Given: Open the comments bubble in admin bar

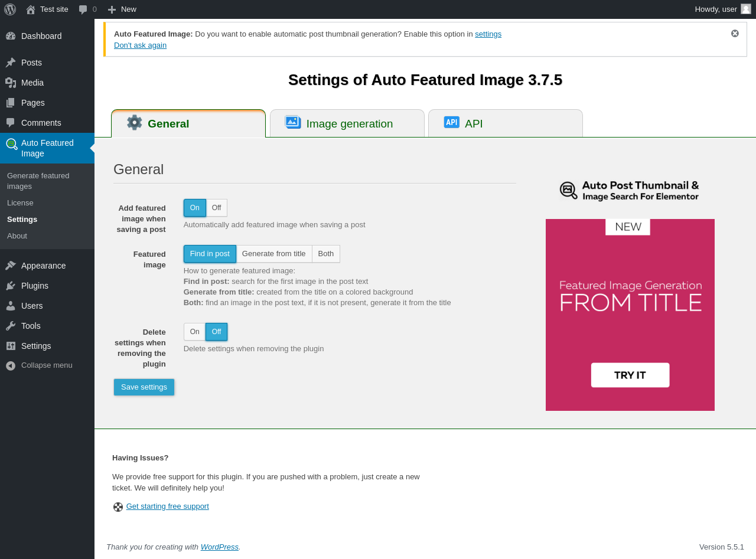Looking at the screenshot, I should (87, 9).
